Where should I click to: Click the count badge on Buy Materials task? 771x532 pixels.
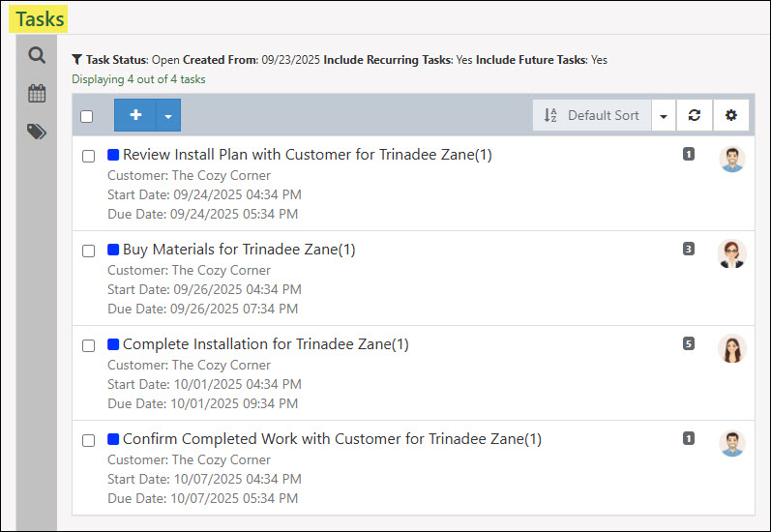[689, 249]
